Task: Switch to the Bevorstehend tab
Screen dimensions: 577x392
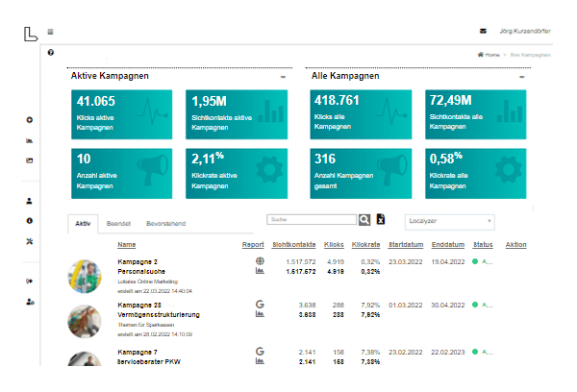Action: [x=165, y=224]
